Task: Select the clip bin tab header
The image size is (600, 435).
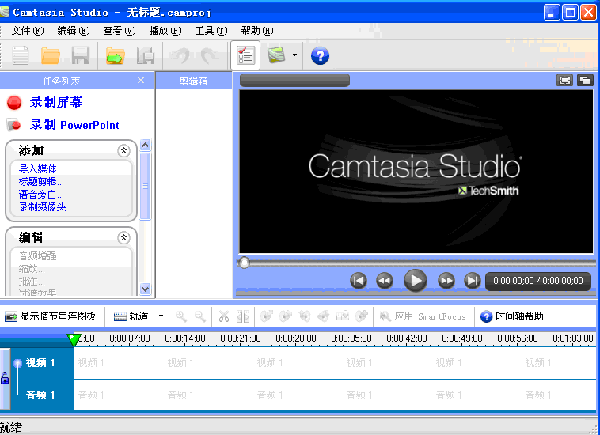Action: (x=194, y=81)
